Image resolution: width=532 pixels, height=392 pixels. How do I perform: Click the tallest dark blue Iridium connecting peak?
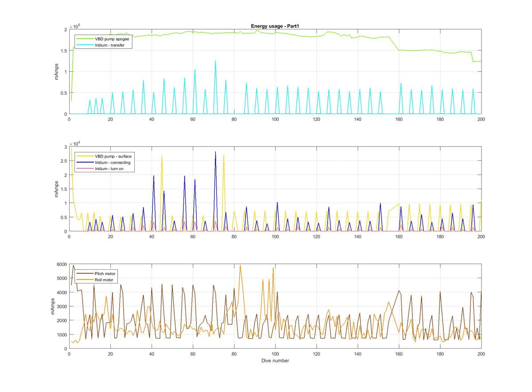[215, 152]
